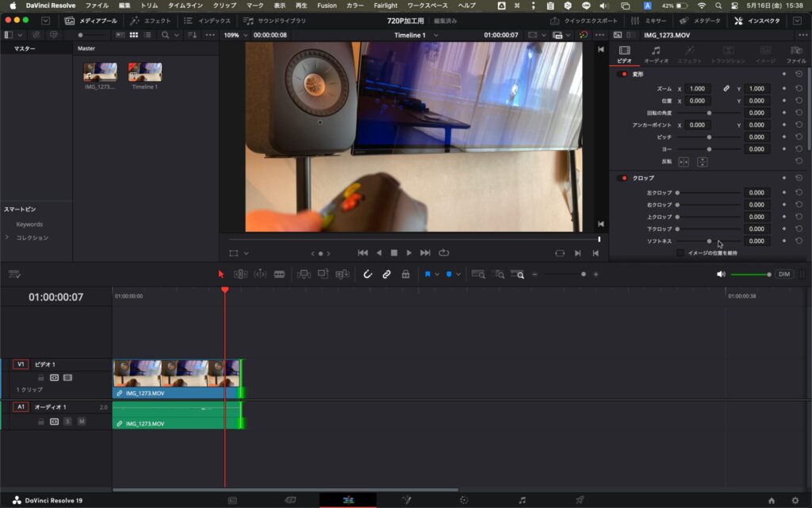Click the Insert Clip icon
The image size is (812, 508).
tap(304, 274)
